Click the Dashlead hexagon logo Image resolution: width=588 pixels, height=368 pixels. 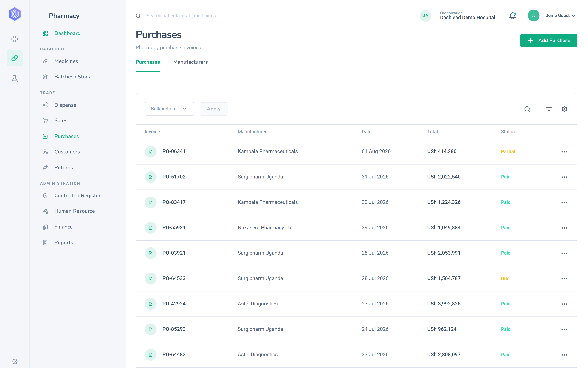click(x=15, y=14)
